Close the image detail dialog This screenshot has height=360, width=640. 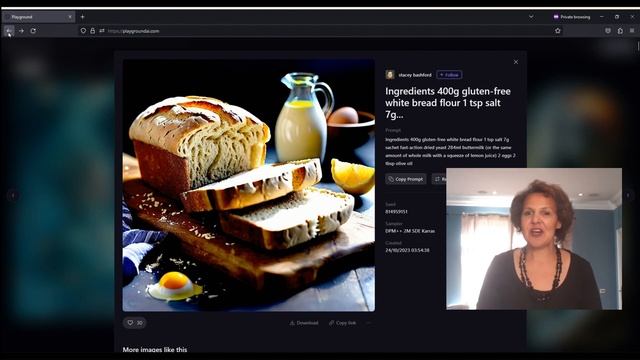[x=516, y=62]
